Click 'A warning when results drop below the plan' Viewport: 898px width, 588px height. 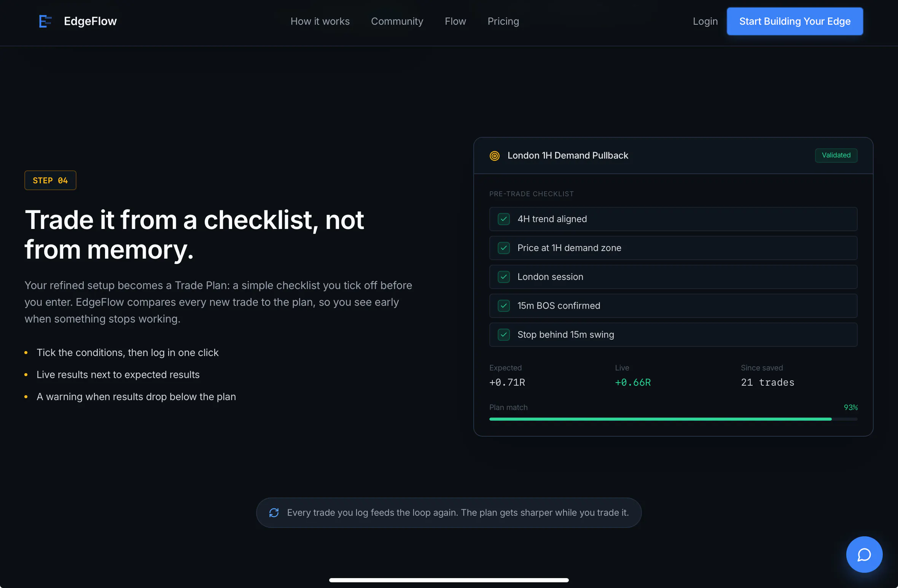pos(136,397)
